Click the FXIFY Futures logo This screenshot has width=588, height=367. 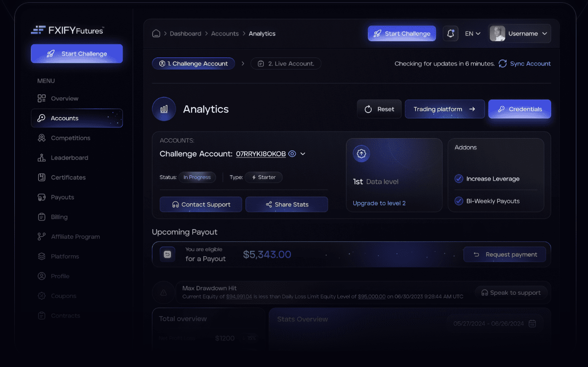click(67, 30)
